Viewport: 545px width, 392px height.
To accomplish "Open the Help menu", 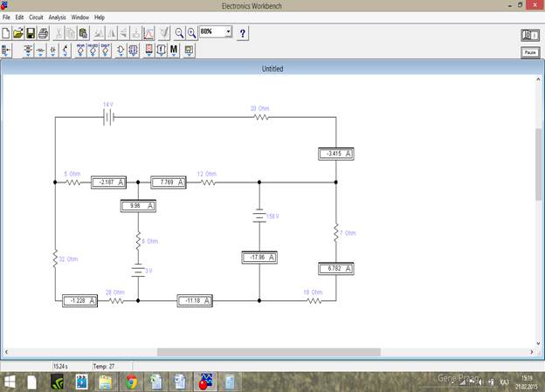I will pyautogui.click(x=100, y=17).
